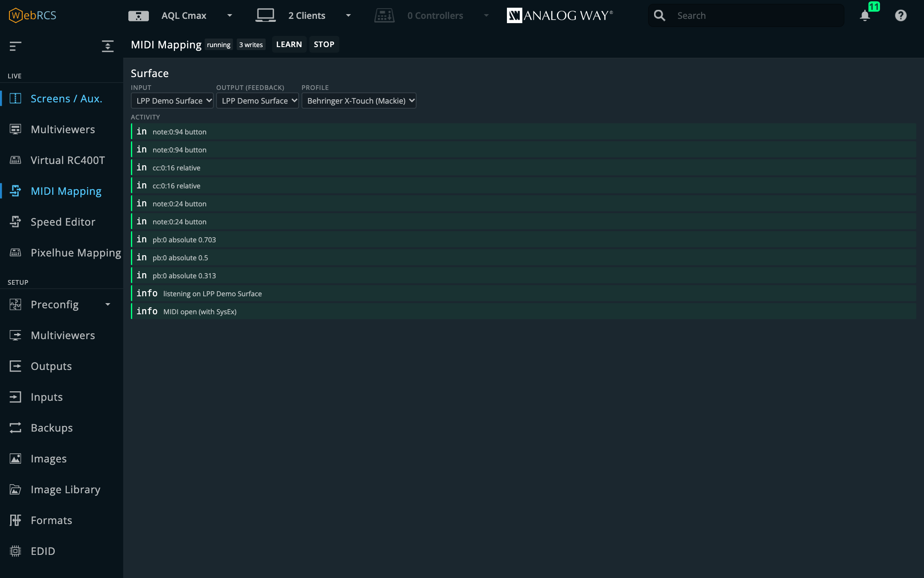Click the Backups icon
This screenshot has width=924, height=578.
click(15, 428)
